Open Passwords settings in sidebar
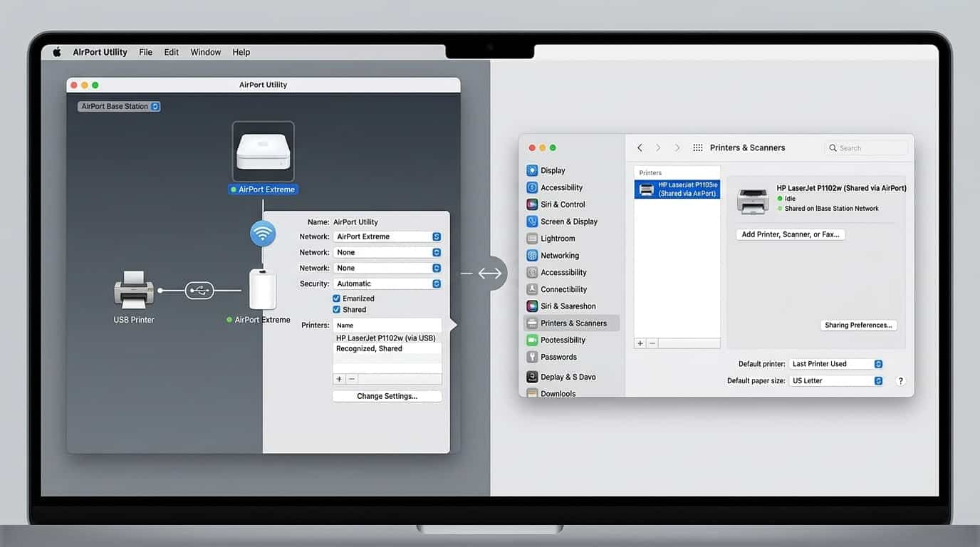This screenshot has height=547, width=980. [x=572, y=357]
